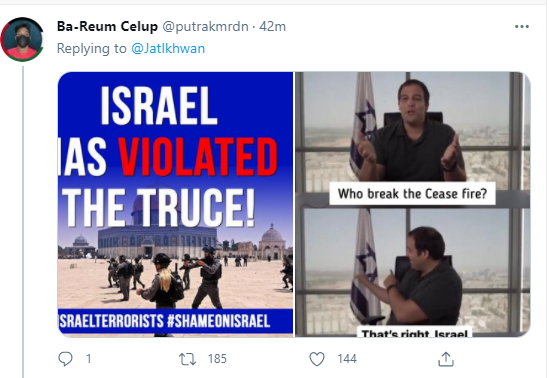Screen dimensions: 549x378
Task: Click the @putrakmrdn handle
Action: (206, 27)
